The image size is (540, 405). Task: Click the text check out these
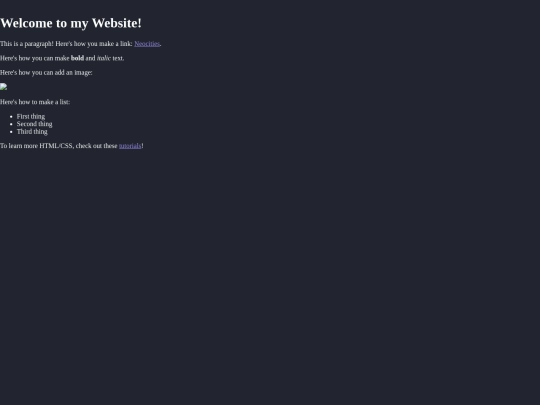[96, 146]
